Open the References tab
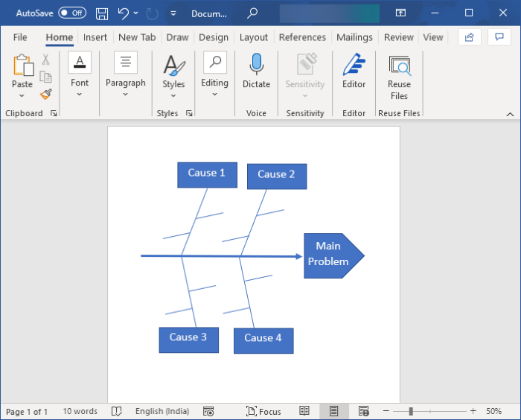The height and width of the screenshot is (420, 521). (x=302, y=37)
